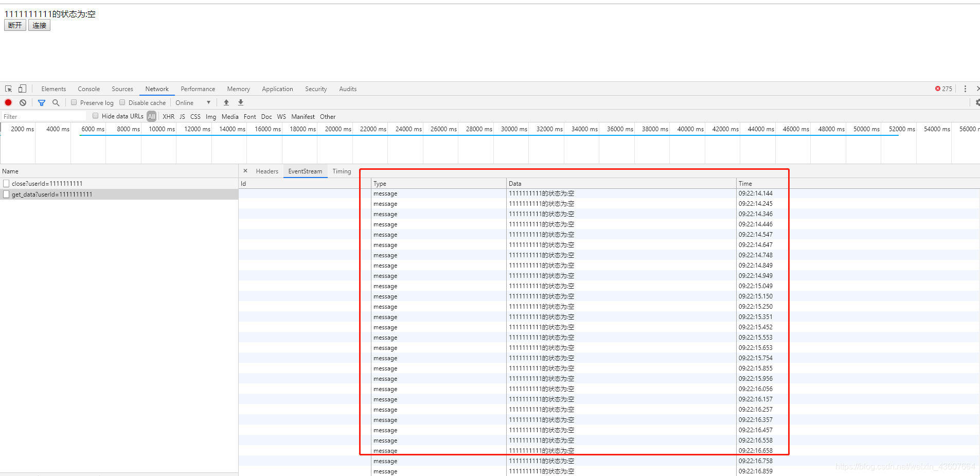
Task: Open the DevTools three-dot menu
Action: (x=965, y=89)
